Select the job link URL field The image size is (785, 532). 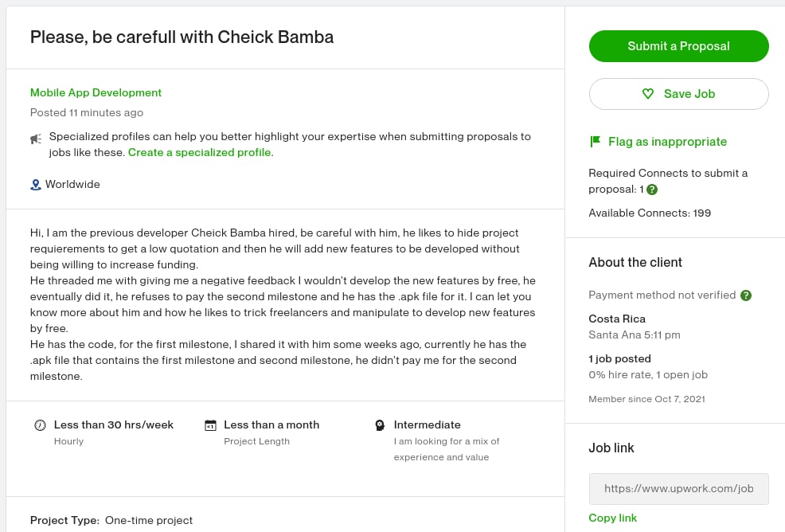pos(678,489)
